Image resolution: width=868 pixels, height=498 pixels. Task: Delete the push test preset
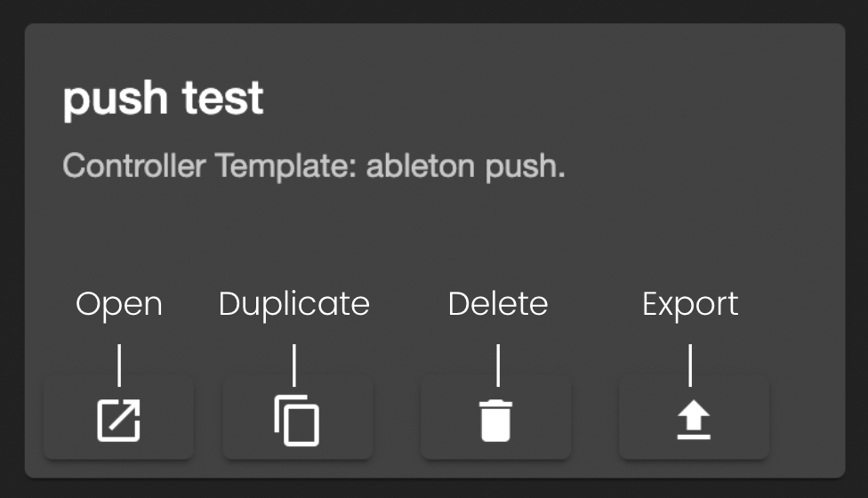(495, 421)
